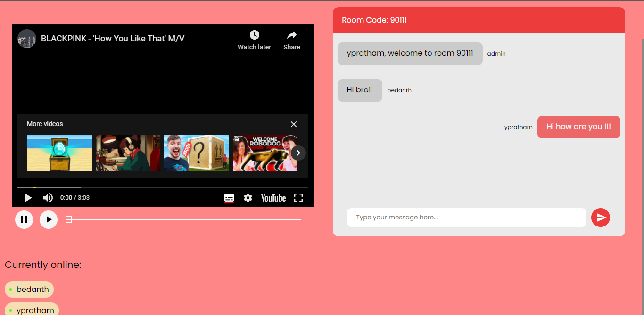644x315 pixels.
Task: Click the BLACKPINK video title link
Action: pyautogui.click(x=113, y=39)
